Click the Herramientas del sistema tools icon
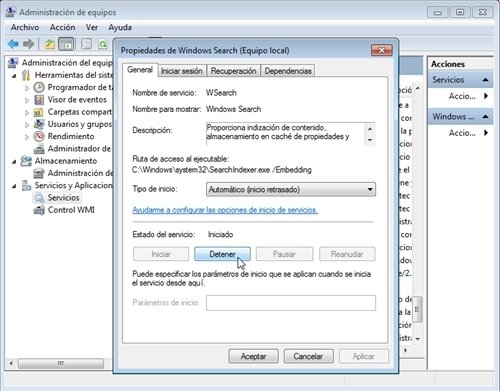The image size is (500, 391). [x=26, y=75]
